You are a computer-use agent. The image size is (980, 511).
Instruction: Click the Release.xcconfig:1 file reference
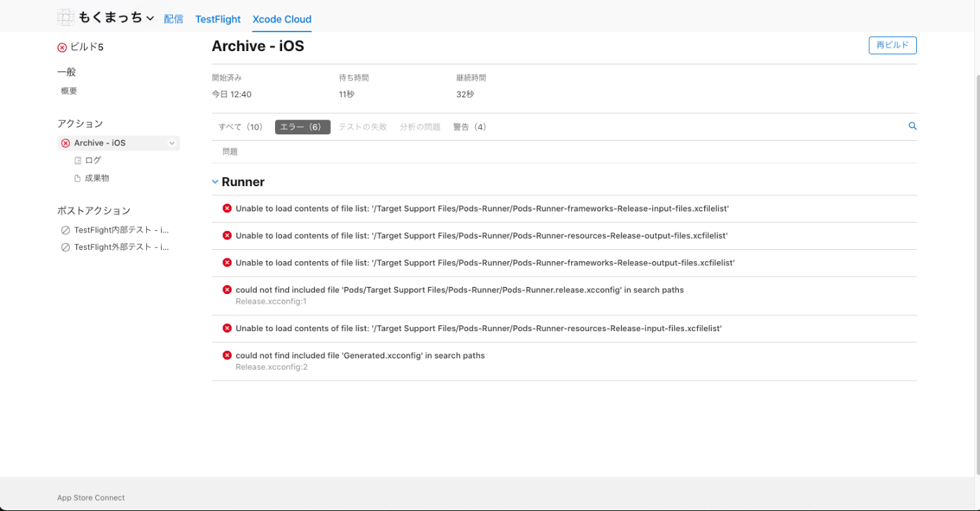tap(271, 302)
